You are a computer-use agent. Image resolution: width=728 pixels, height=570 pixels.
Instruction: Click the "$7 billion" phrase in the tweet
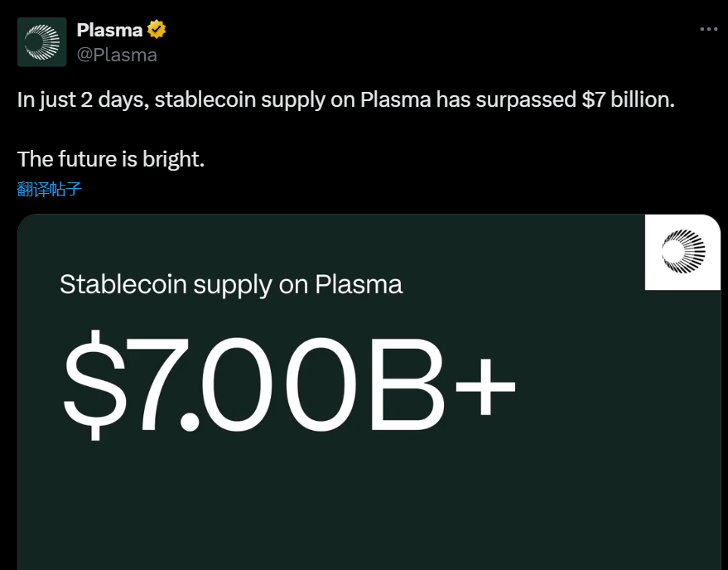pos(627,100)
